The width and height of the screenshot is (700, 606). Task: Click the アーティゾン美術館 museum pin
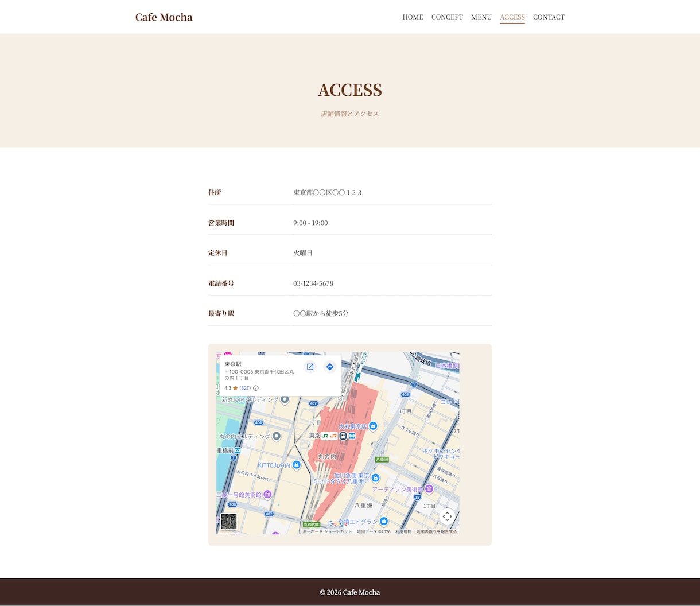[429, 489]
